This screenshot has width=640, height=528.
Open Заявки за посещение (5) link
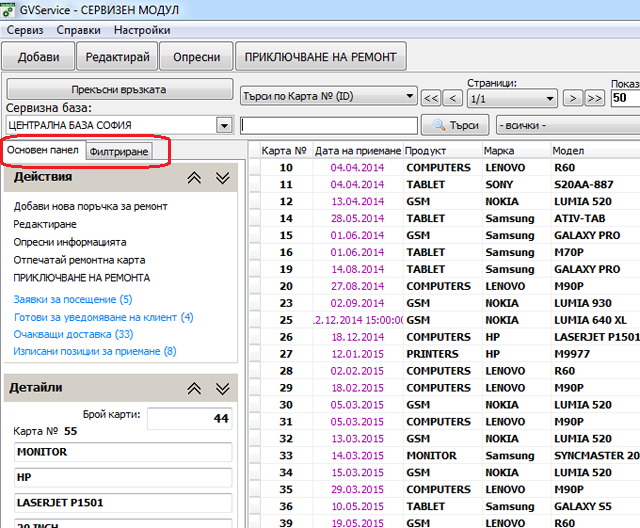point(73,299)
